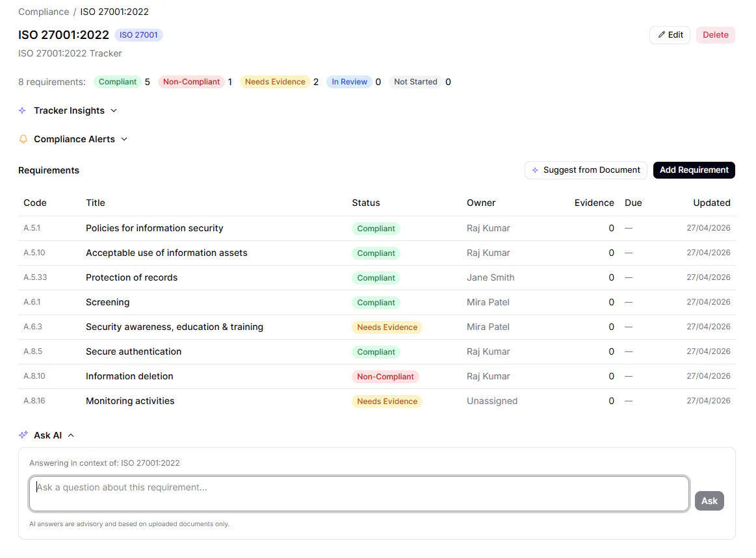Open Information deletion requirement
The height and width of the screenshot is (558, 756).
[x=129, y=376]
